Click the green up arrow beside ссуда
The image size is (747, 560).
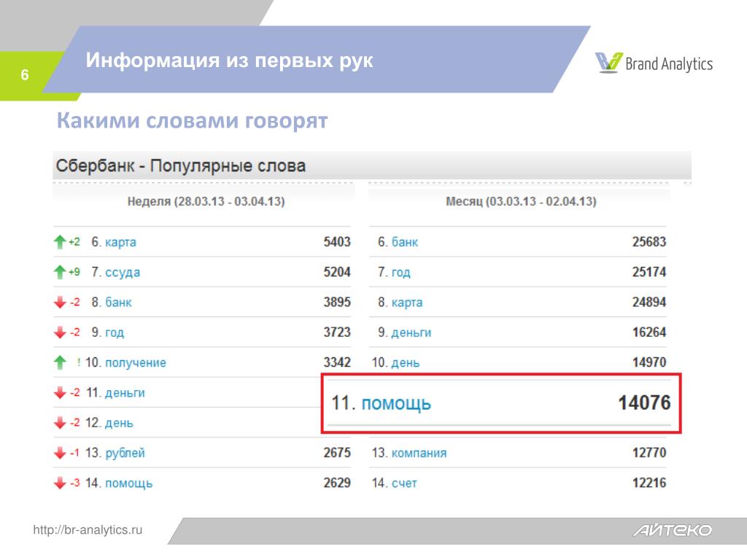point(60,272)
